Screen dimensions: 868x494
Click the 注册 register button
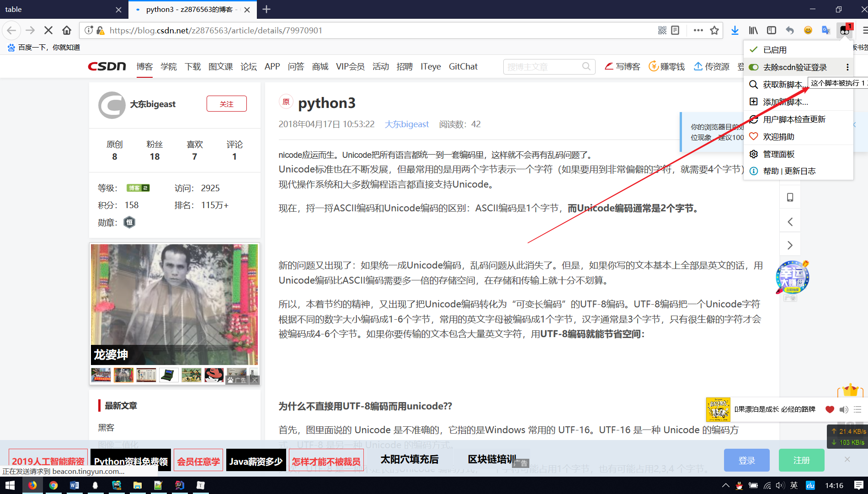[x=801, y=460]
